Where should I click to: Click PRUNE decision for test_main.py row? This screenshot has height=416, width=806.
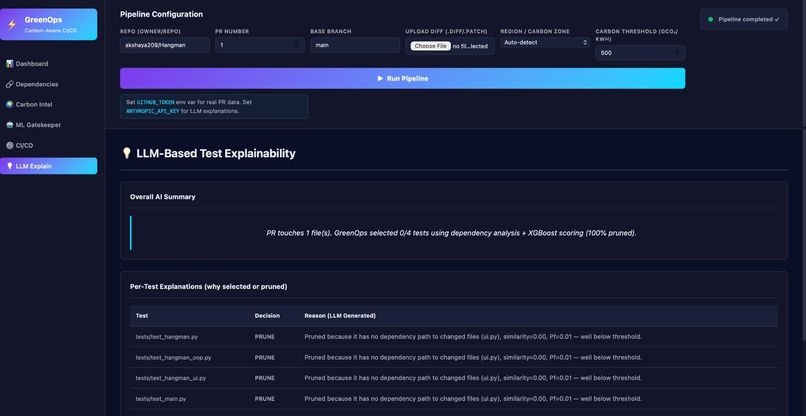[x=265, y=399]
